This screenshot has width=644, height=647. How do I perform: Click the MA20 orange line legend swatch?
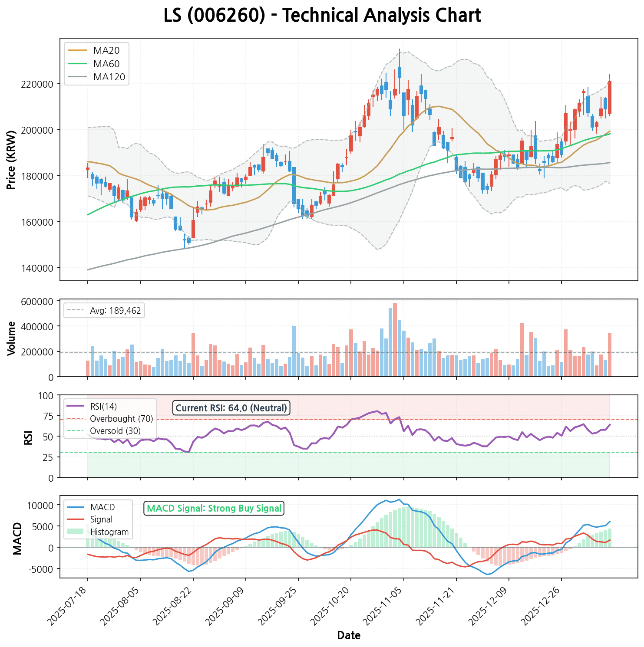tap(78, 50)
